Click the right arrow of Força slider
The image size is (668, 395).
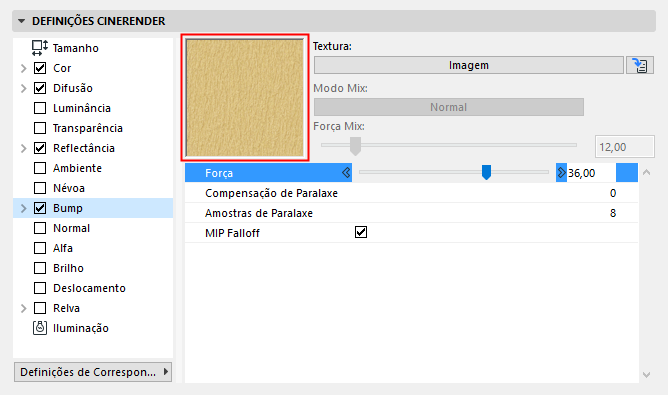coord(561,173)
